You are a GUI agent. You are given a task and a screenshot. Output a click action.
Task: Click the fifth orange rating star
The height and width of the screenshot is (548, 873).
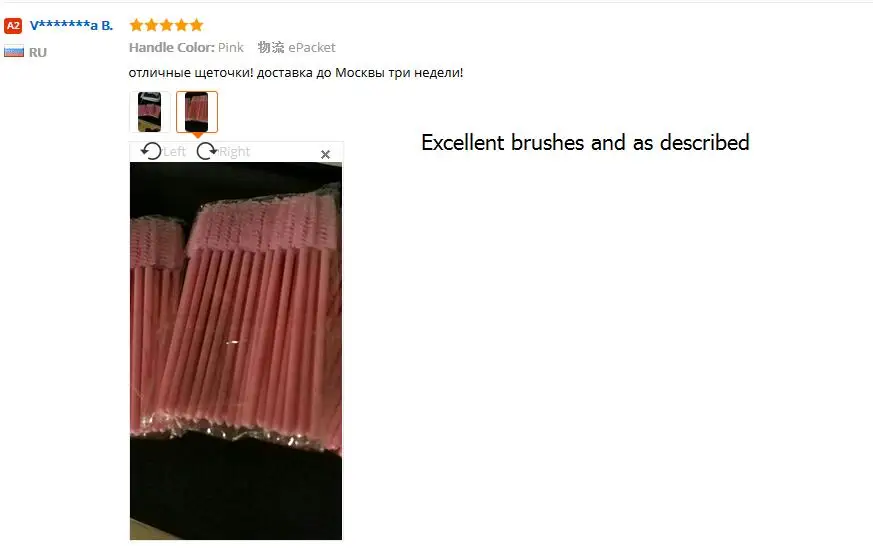point(197,25)
